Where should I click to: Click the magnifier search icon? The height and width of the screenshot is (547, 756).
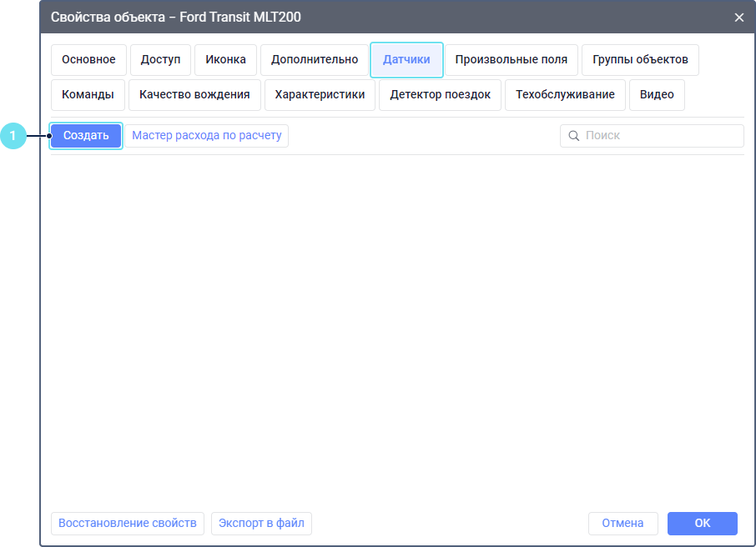tap(574, 136)
